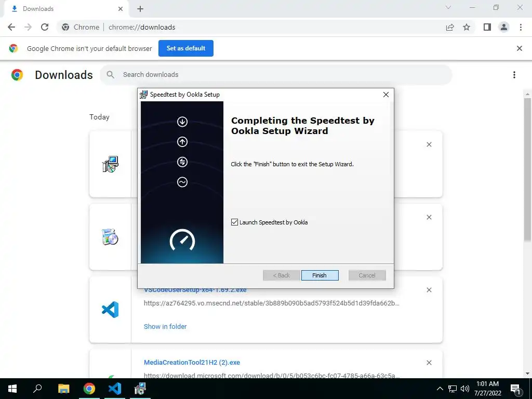The height and width of the screenshot is (399, 532).
Task: Set Chrome as default browser
Action: point(186,48)
